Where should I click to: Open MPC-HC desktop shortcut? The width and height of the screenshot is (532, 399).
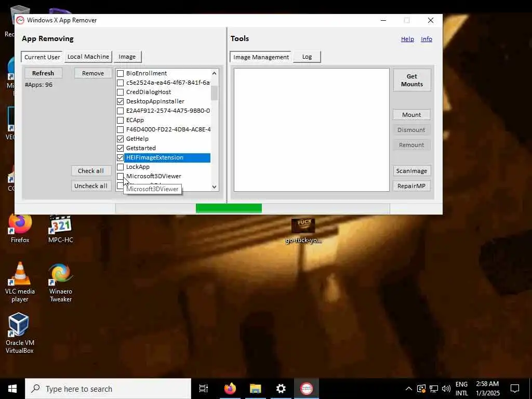pos(61,229)
